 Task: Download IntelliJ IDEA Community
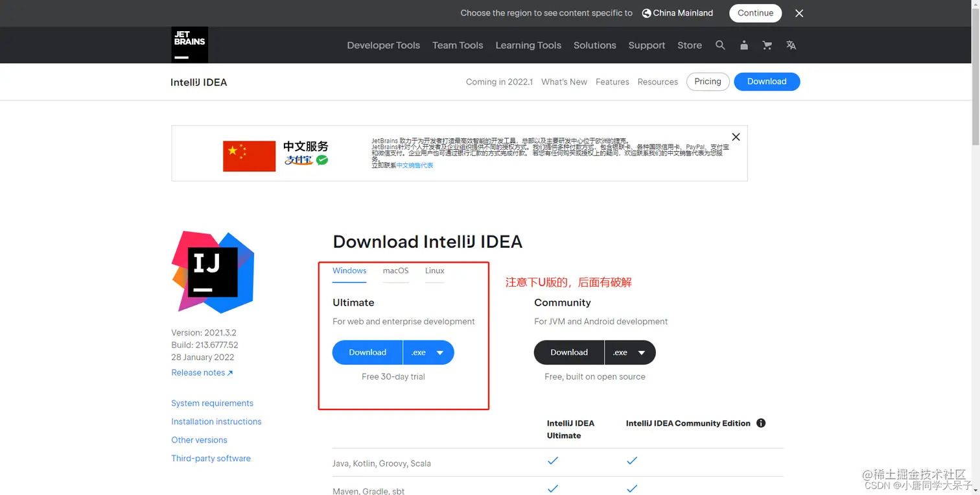pyautogui.click(x=569, y=352)
